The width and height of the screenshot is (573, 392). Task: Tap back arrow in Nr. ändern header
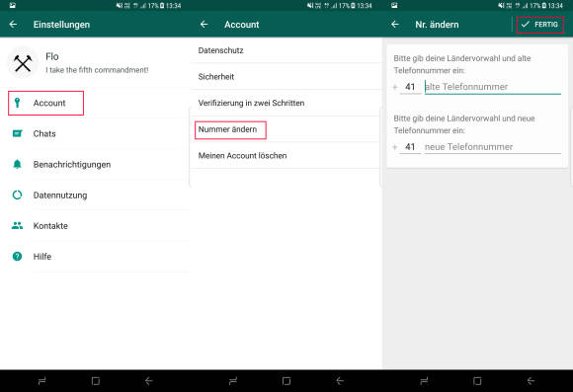click(x=395, y=25)
